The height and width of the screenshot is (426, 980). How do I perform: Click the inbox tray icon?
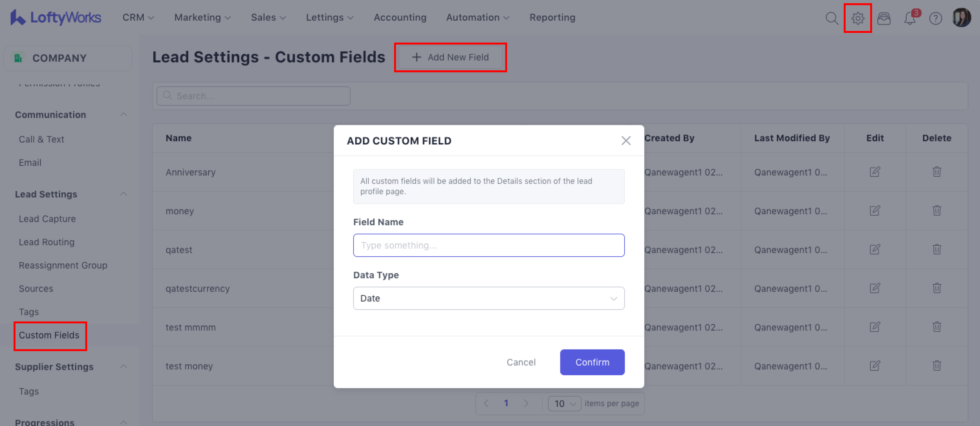(x=883, y=18)
